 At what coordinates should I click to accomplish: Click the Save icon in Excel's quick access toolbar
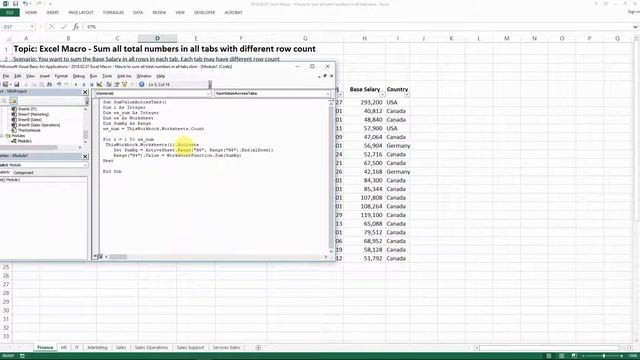point(15,4)
